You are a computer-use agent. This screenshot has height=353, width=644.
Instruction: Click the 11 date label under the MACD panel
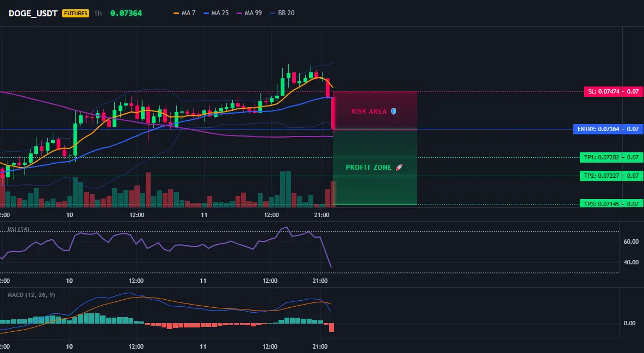203,346
